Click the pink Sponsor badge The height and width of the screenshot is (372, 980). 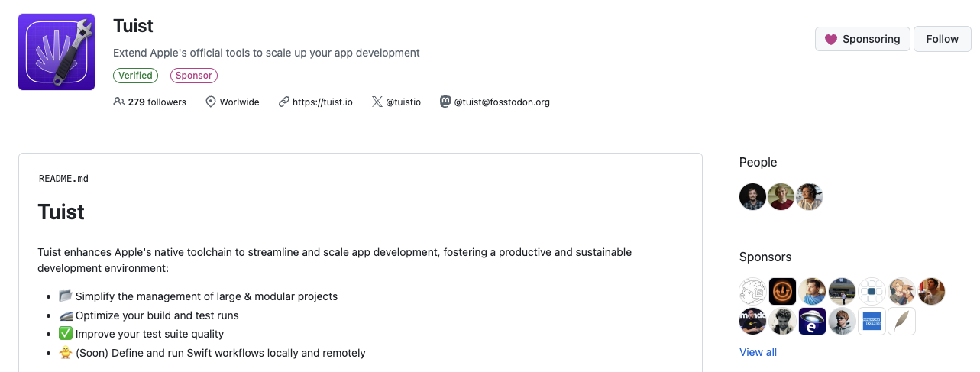coord(194,76)
